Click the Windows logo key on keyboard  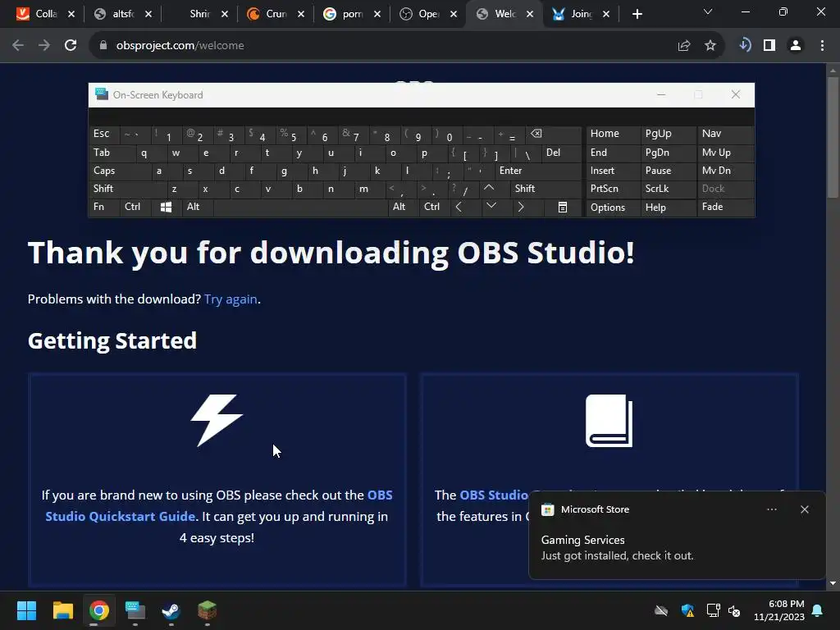166,208
